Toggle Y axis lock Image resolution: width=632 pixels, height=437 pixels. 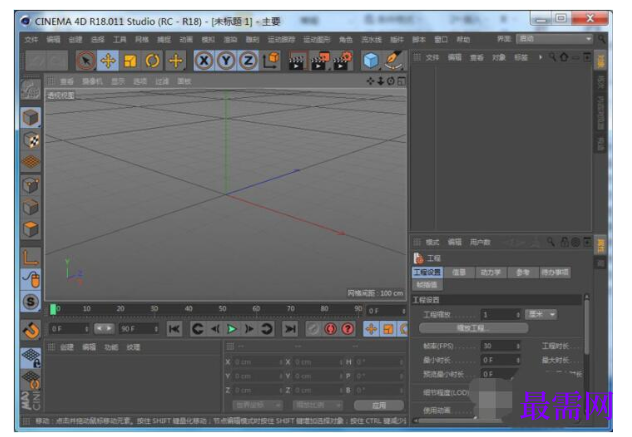click(226, 61)
